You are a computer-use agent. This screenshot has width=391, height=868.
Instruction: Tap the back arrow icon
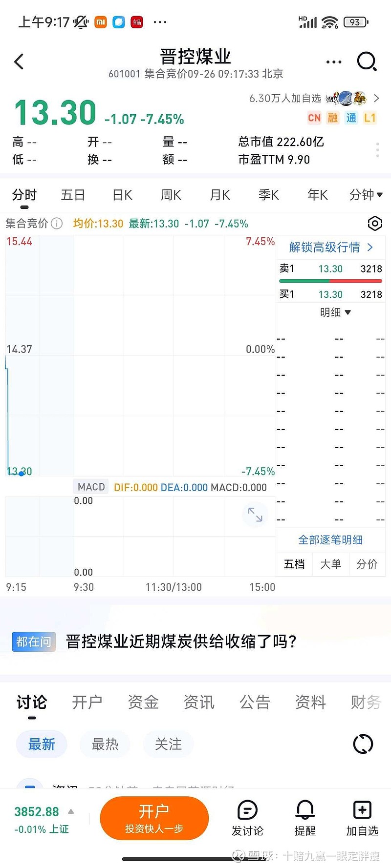(x=19, y=62)
